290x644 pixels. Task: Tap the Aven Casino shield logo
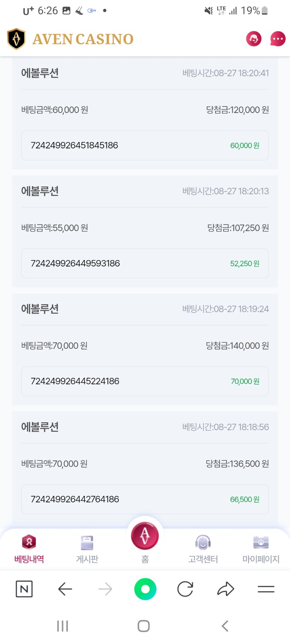click(x=16, y=39)
